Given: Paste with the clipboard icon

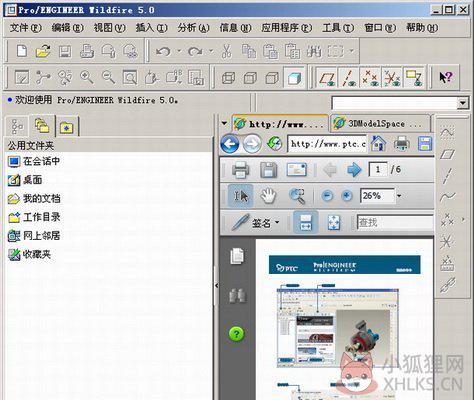Looking at the screenshot, I should point(270,51).
